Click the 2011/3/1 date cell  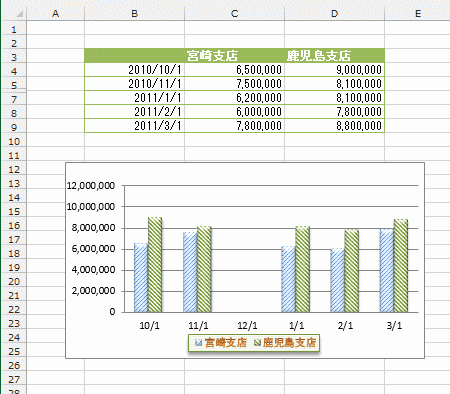(x=134, y=126)
